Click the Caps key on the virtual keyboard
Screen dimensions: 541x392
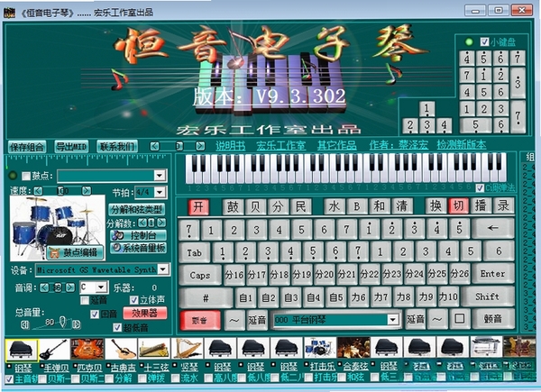click(x=200, y=276)
